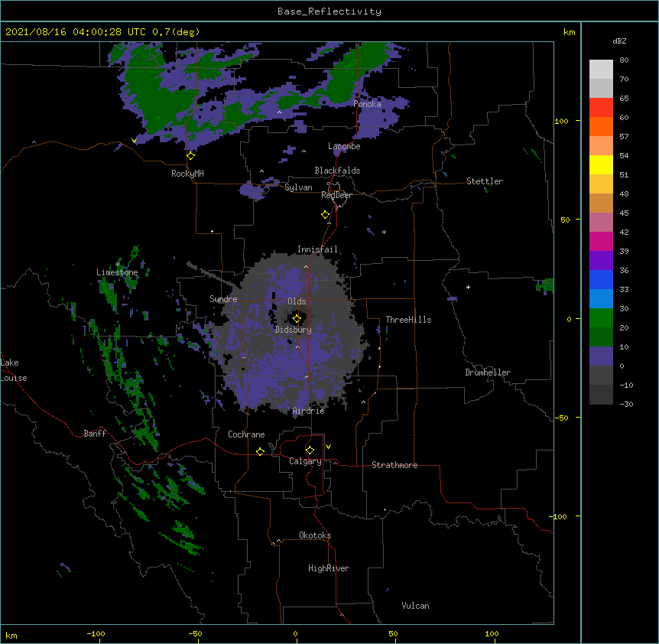This screenshot has width=659, height=644.
Task: Click the yellow V marker northeast of Calgary
Action: pyautogui.click(x=328, y=447)
